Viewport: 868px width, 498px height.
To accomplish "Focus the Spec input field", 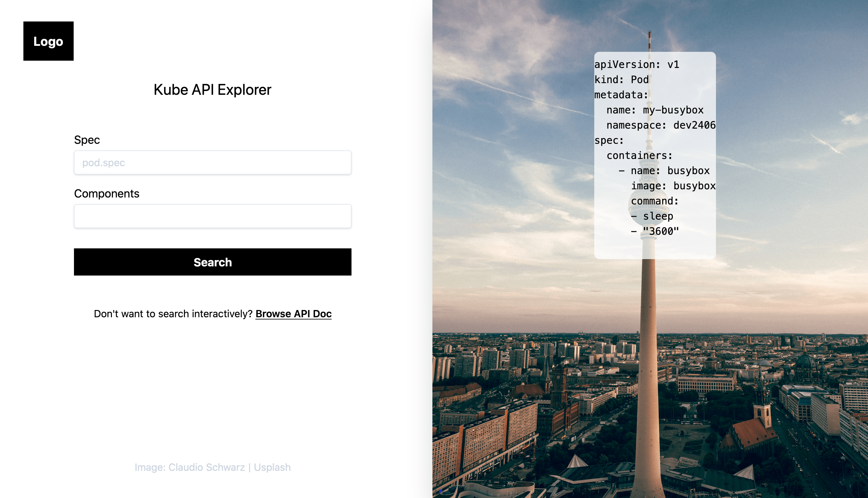I will click(x=212, y=162).
